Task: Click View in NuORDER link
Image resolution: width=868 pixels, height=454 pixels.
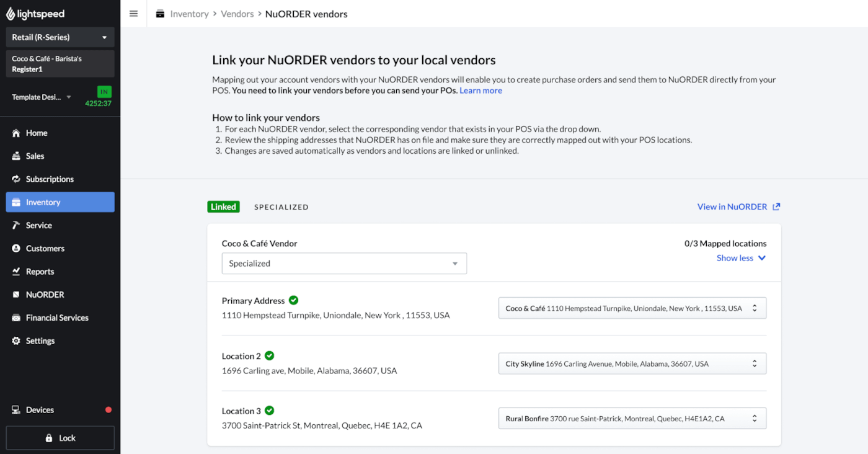Action: pyautogui.click(x=732, y=207)
